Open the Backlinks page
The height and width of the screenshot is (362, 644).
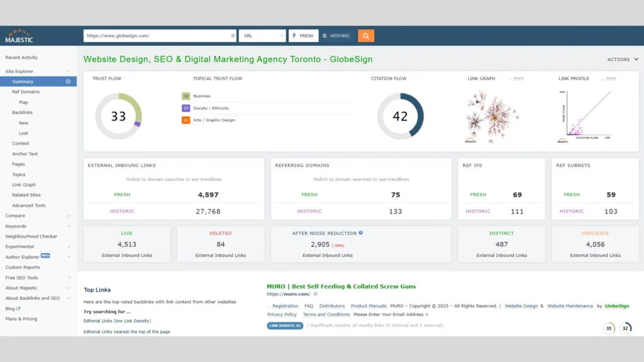[x=22, y=112]
